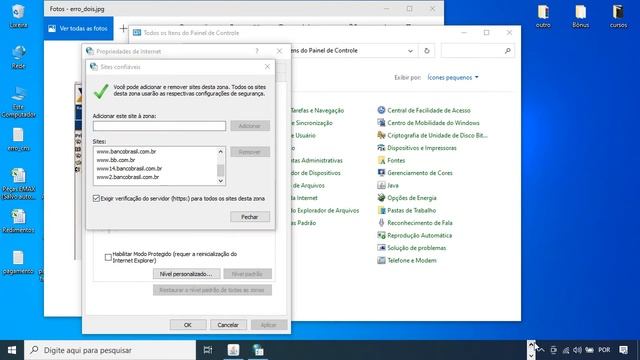Click the Fechar button

pyautogui.click(x=250, y=217)
